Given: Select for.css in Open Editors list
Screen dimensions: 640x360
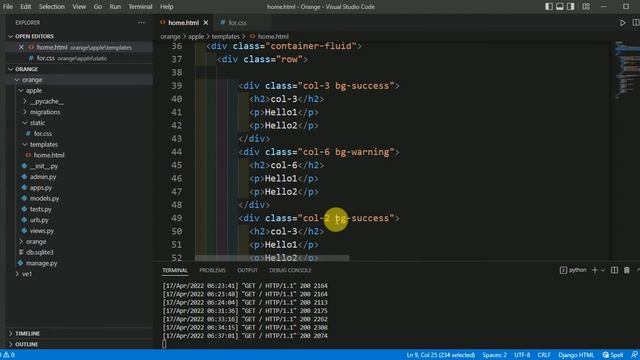Looking at the screenshot, I should coord(80,58).
